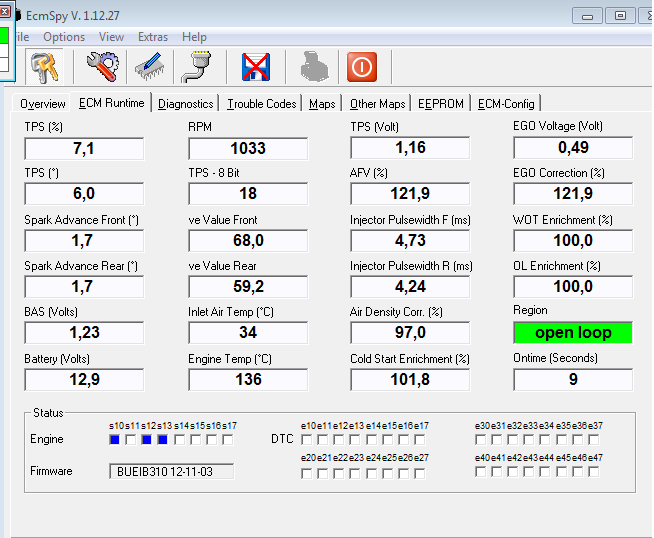Click the EEPROM chip icon in toolbar
Screen dimensions: 654x538
coord(149,67)
